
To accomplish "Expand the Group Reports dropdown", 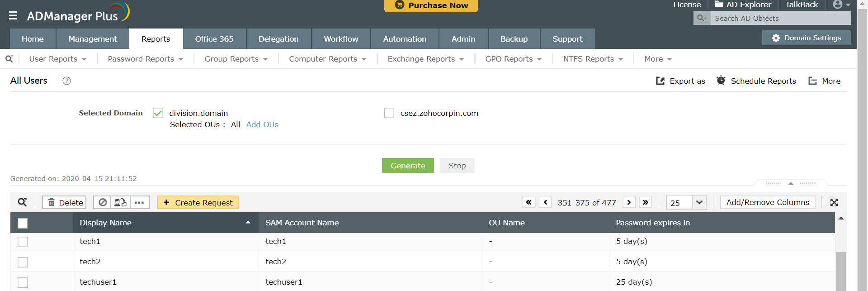I will coord(236,59).
